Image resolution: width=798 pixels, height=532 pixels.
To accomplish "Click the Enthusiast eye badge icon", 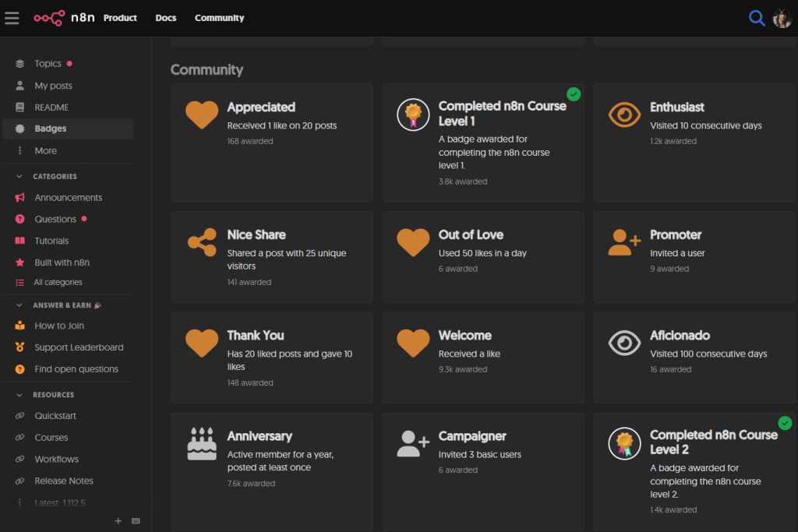I will coord(624,115).
